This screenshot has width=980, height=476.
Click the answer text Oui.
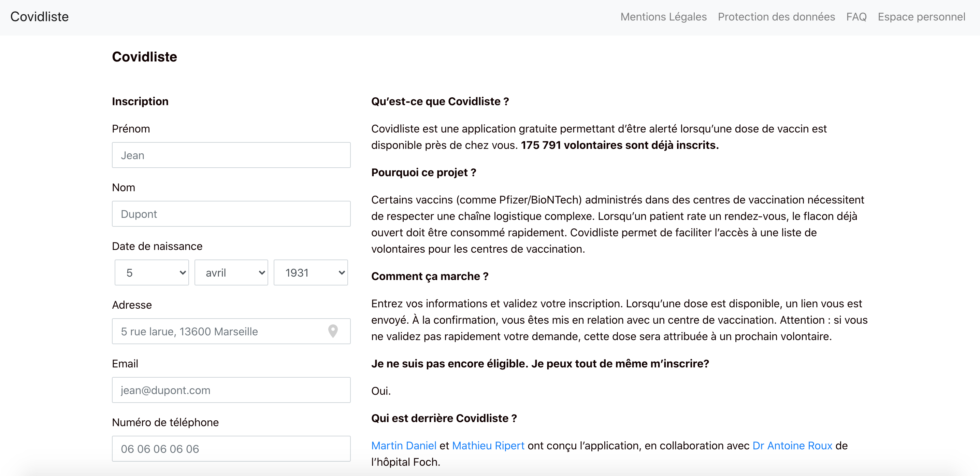381,391
